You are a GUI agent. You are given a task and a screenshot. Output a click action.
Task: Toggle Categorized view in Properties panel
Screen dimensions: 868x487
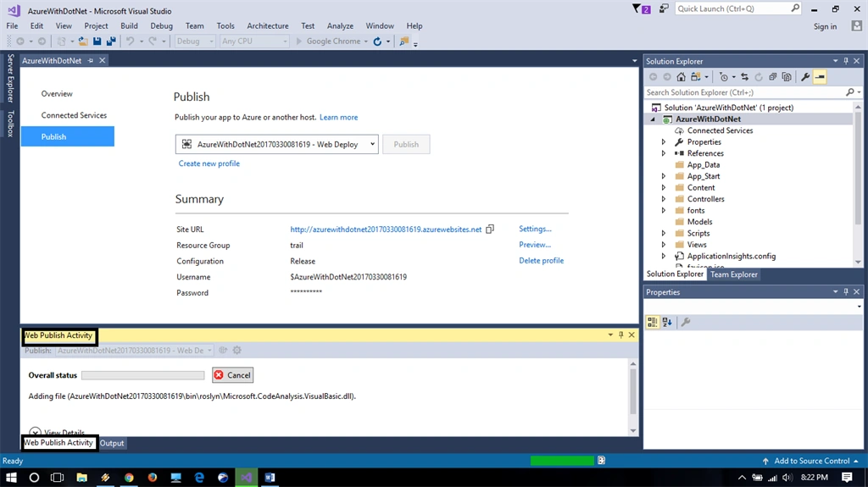click(x=653, y=322)
